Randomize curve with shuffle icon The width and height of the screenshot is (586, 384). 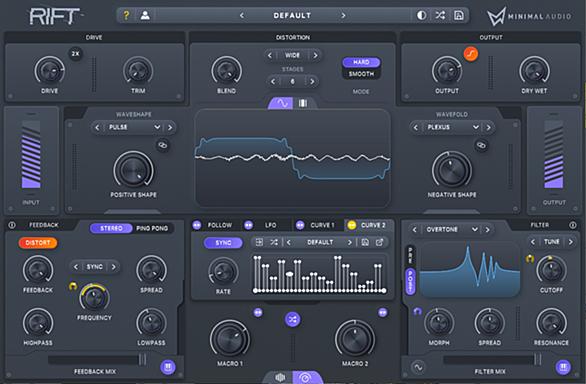(274, 242)
